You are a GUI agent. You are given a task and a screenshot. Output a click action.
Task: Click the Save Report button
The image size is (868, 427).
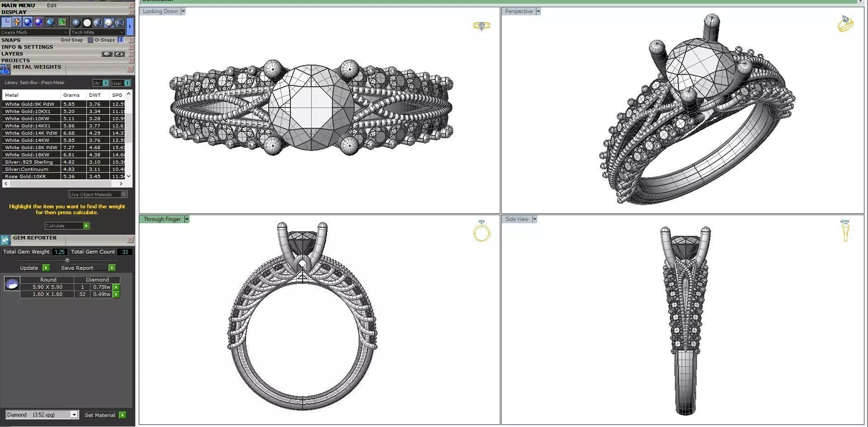pyautogui.click(x=84, y=268)
